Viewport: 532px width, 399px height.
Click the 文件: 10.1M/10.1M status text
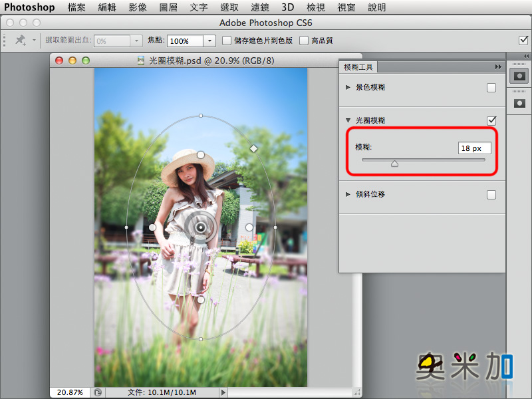[162, 392]
